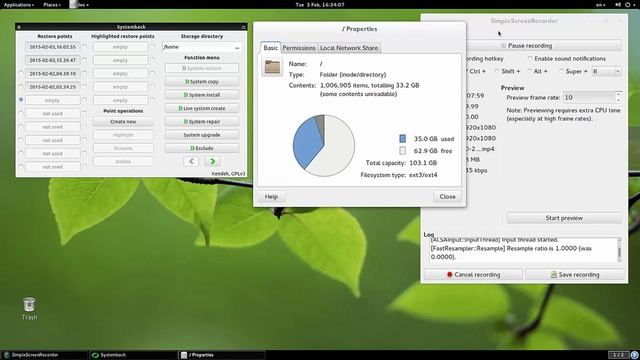Click Systemback's forward green arrow
The height and width of the screenshot is (360, 640).
tap(212, 162)
